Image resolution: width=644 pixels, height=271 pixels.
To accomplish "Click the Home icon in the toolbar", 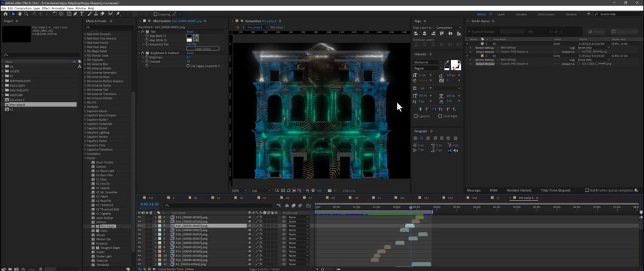I will point(5,14).
